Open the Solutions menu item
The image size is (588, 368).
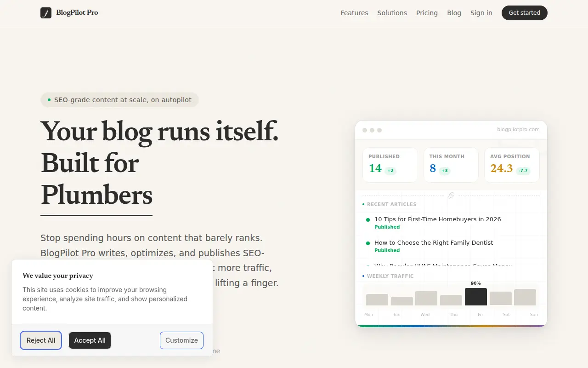click(x=392, y=13)
